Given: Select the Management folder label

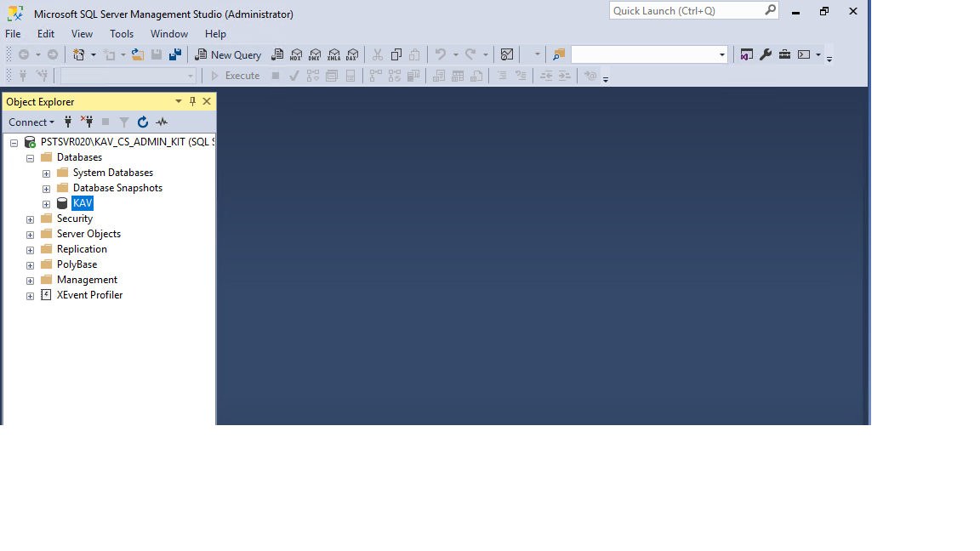Looking at the screenshot, I should 87,280.
